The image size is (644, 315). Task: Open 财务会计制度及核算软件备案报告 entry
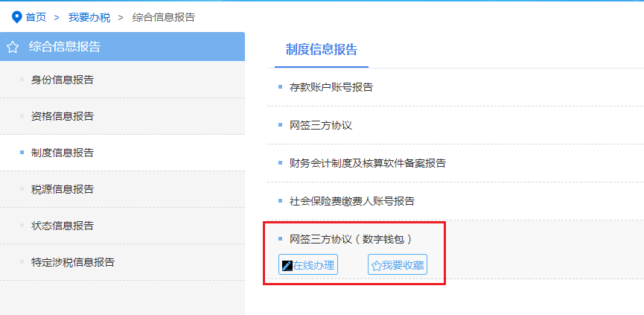point(368,163)
